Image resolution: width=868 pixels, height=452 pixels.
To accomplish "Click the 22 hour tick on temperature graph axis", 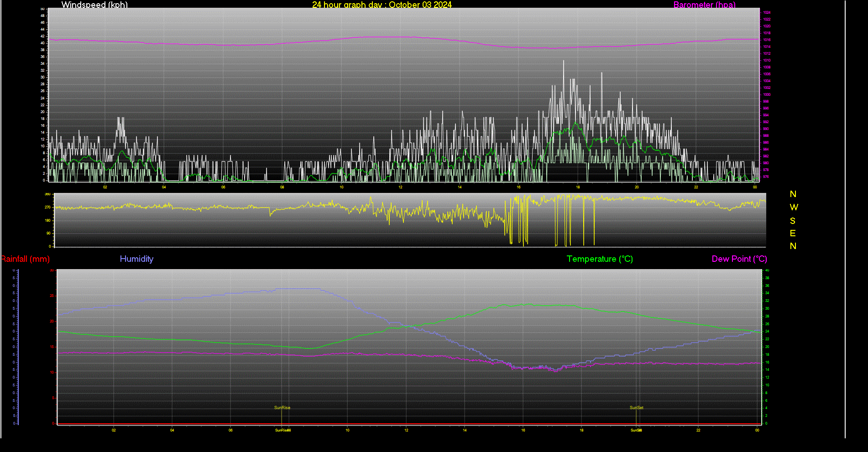I will (698, 430).
